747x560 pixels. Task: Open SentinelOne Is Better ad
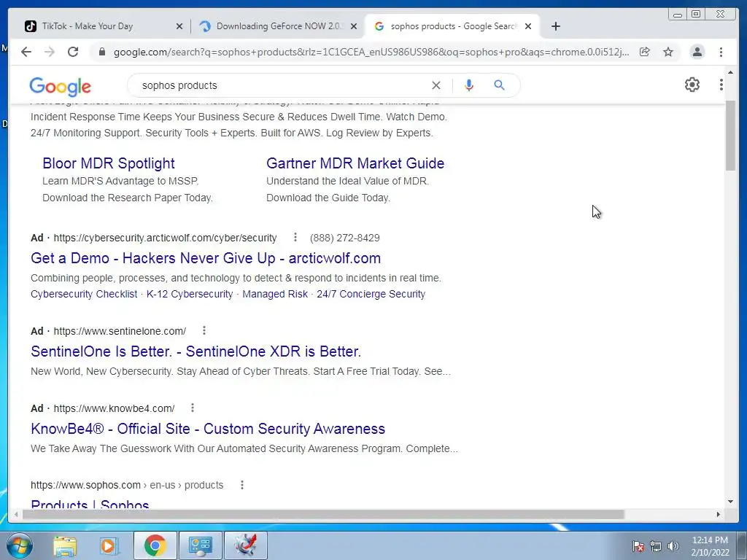(x=196, y=351)
